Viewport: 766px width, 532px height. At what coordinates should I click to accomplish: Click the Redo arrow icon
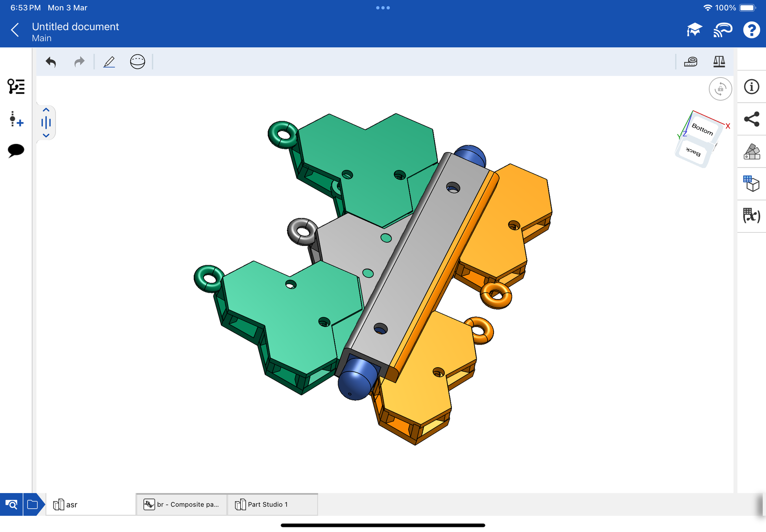click(x=80, y=62)
